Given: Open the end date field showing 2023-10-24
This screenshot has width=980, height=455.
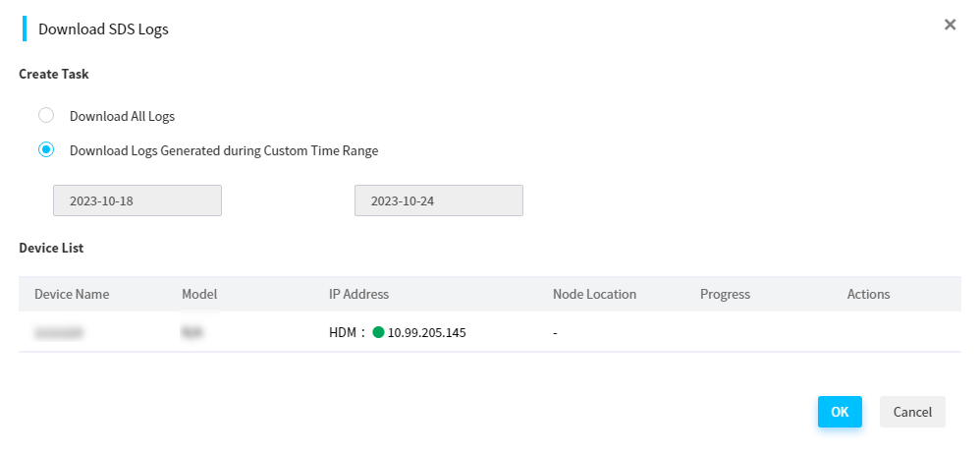Looking at the screenshot, I should pos(439,200).
